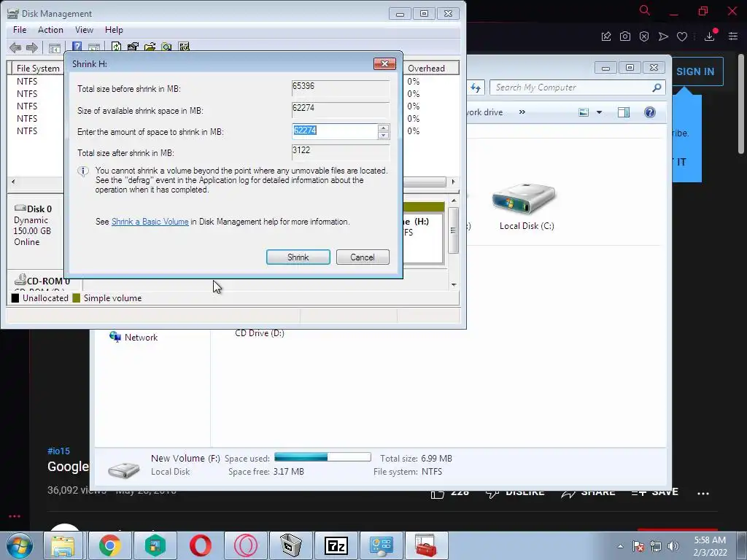
Task: Open views dropdown arrow in My Computer toolbar
Action: click(600, 112)
